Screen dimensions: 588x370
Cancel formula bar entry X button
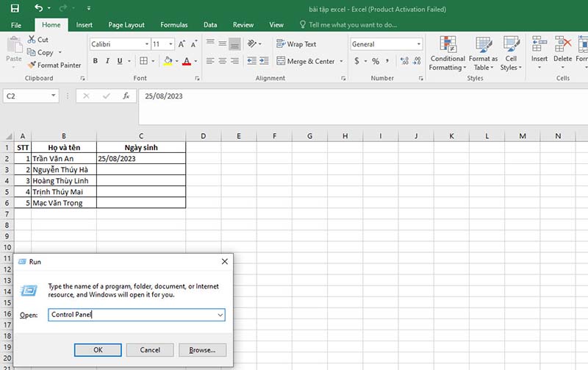click(86, 96)
